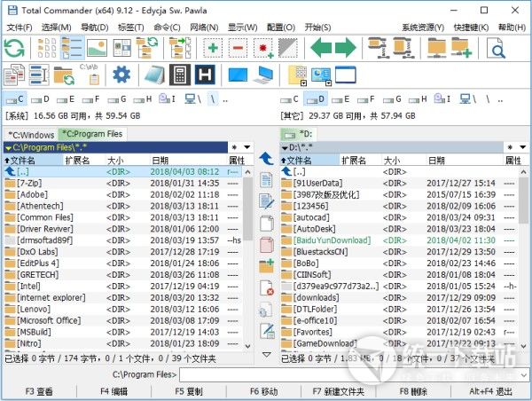The image size is (532, 401).
Task: Select drive D in left drive bar
Action: pos(41,99)
